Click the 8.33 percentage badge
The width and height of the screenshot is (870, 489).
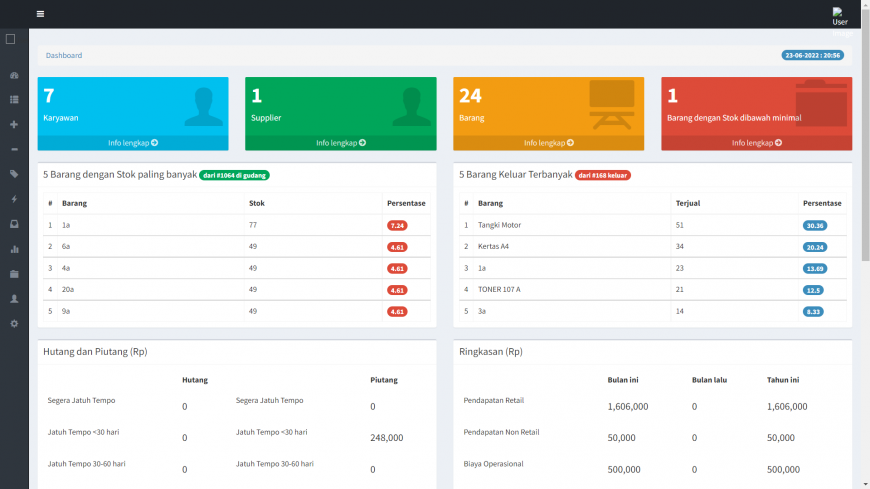click(x=813, y=312)
